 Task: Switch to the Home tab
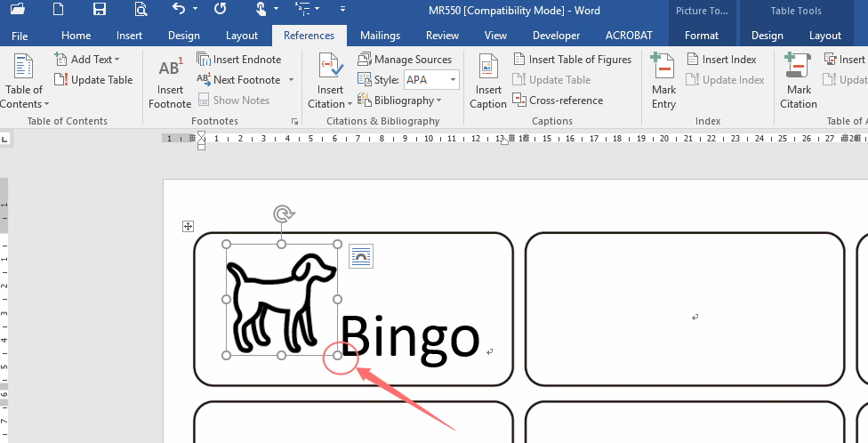click(x=76, y=36)
